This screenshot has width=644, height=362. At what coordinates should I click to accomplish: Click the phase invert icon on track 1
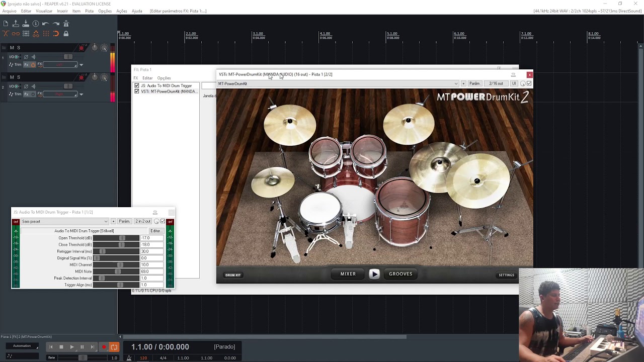[x=26, y=57]
